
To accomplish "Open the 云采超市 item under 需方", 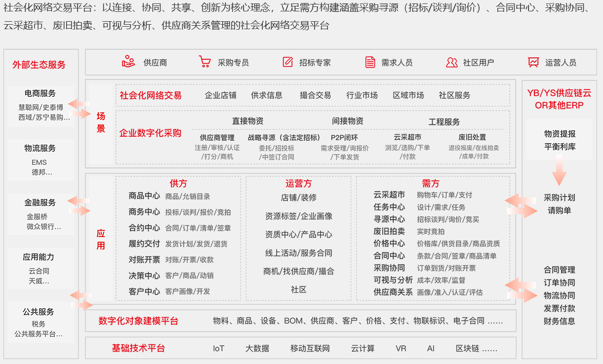I will tap(389, 195).
